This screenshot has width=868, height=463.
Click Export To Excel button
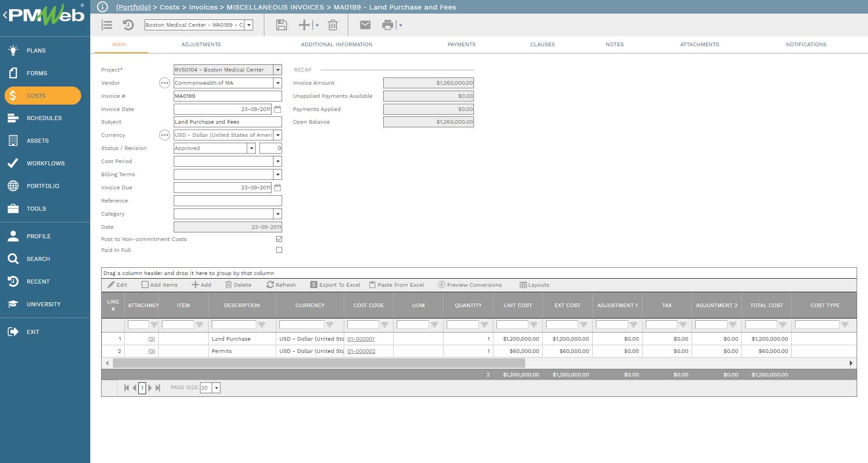click(x=335, y=285)
